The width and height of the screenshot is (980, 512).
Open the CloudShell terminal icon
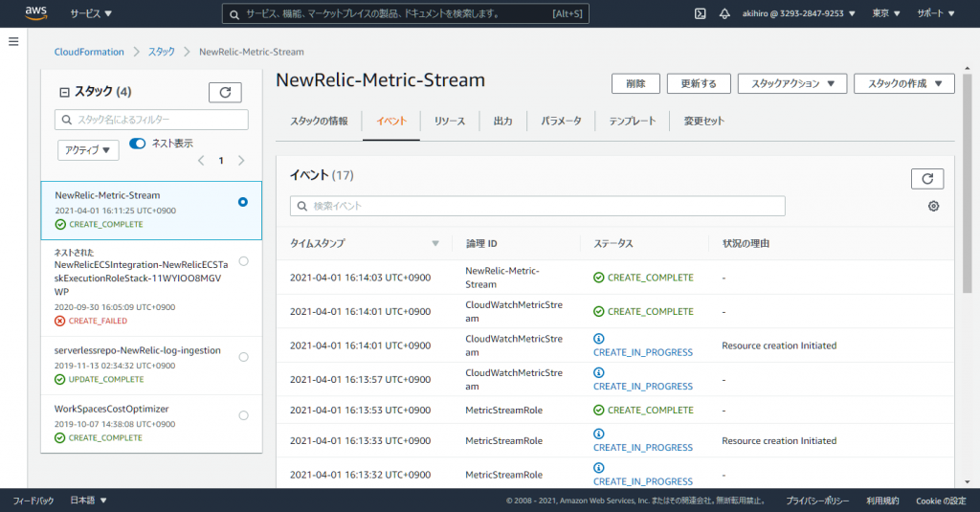[700, 13]
